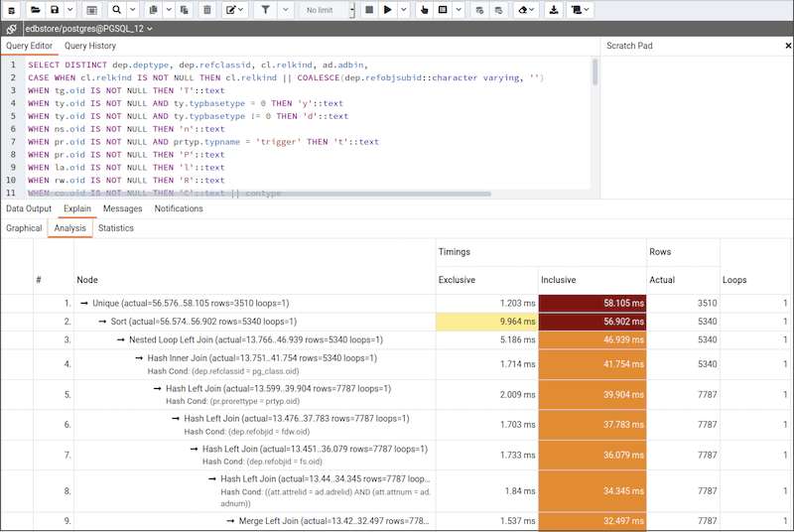Image resolution: width=794 pixels, height=532 pixels.
Task: Click the Paste rows icon
Action: 185,10
